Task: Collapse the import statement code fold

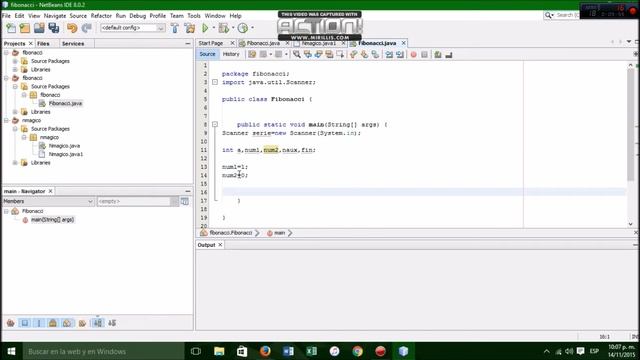Action: 215,82
